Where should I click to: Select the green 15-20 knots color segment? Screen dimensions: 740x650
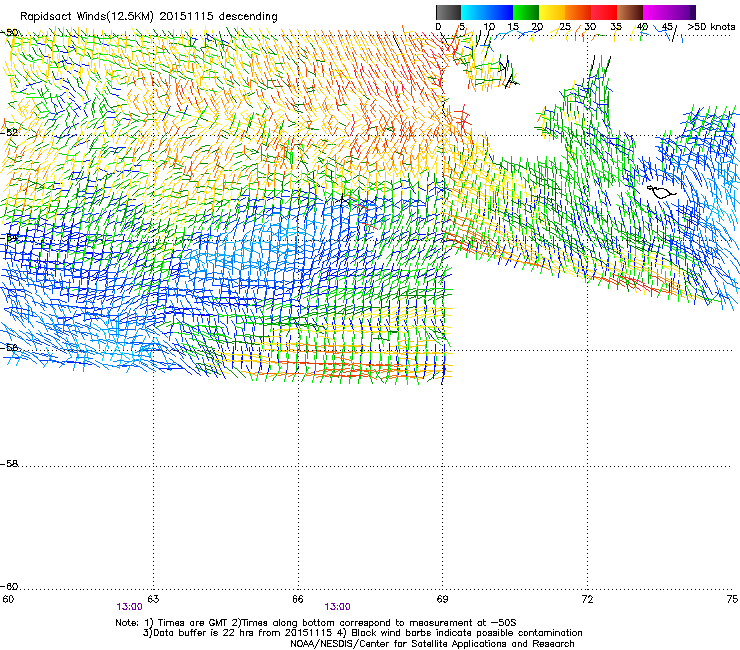(x=526, y=12)
